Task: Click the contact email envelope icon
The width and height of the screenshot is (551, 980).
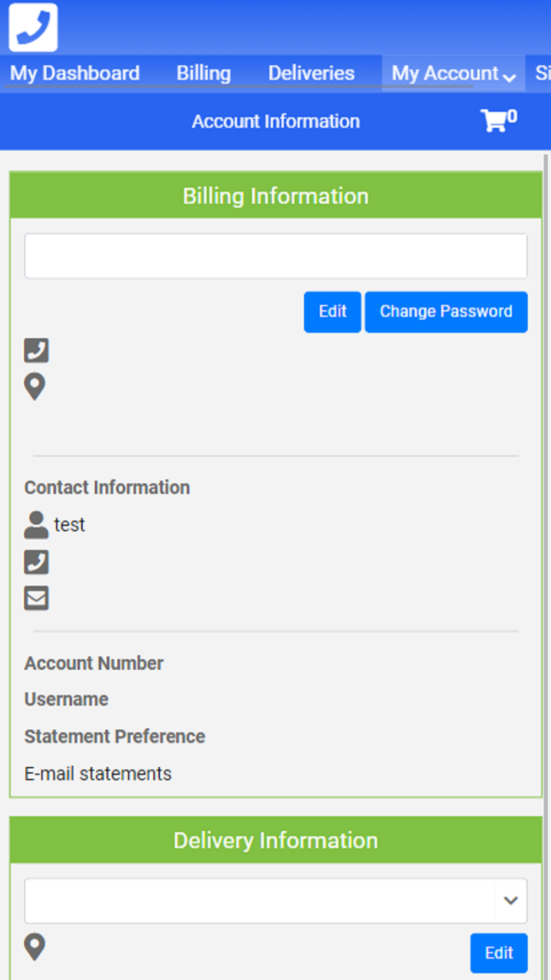Action: pos(36,598)
